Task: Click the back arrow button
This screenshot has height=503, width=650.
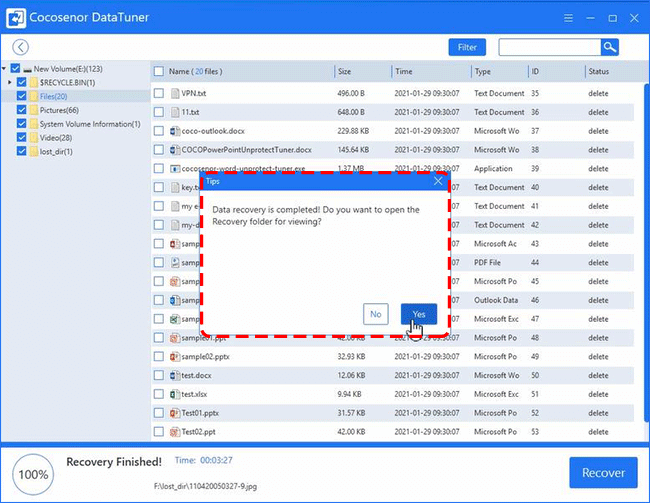Action: (20, 47)
